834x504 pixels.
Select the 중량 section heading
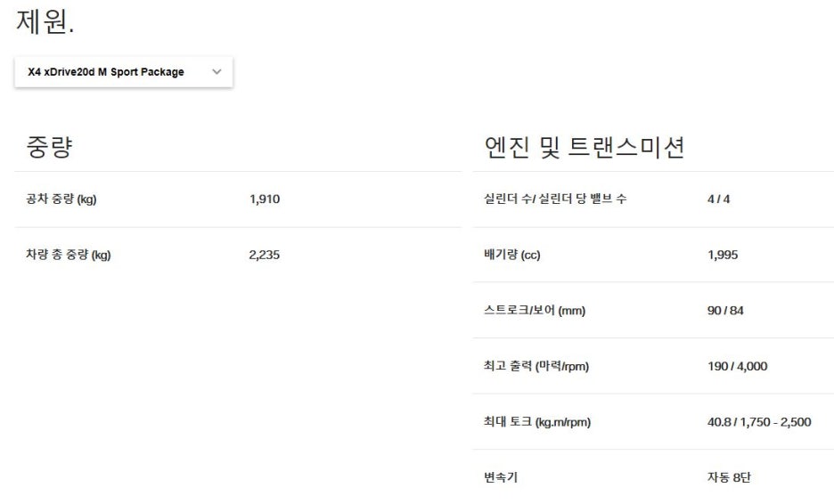pos(50,147)
